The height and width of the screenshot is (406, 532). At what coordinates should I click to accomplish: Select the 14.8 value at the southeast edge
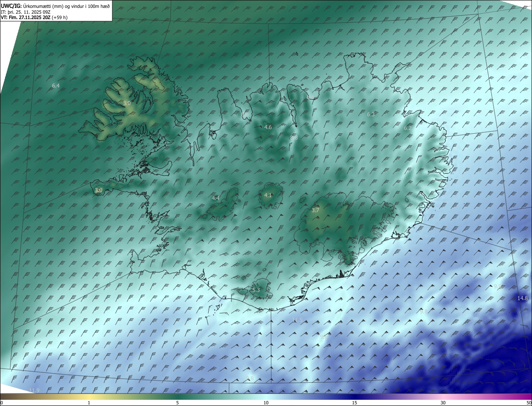[x=522, y=298]
